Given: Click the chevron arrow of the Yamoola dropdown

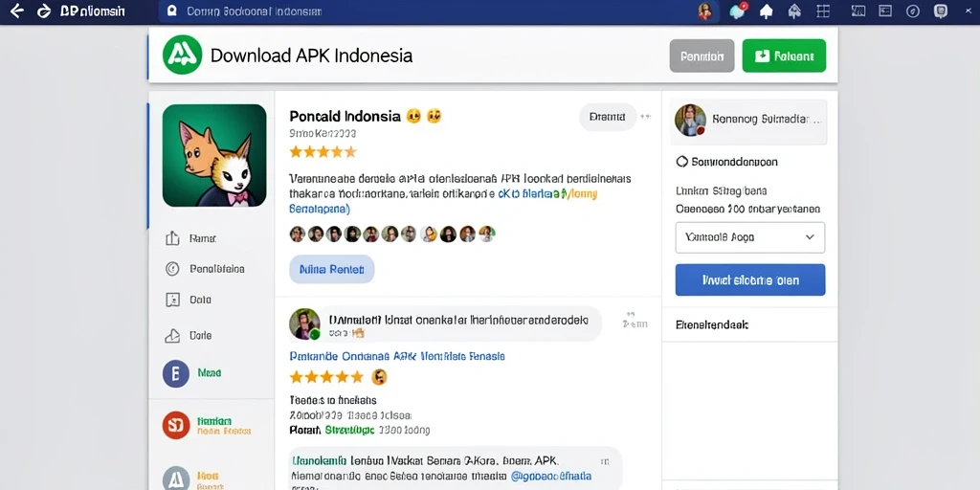Looking at the screenshot, I should click(x=810, y=237).
